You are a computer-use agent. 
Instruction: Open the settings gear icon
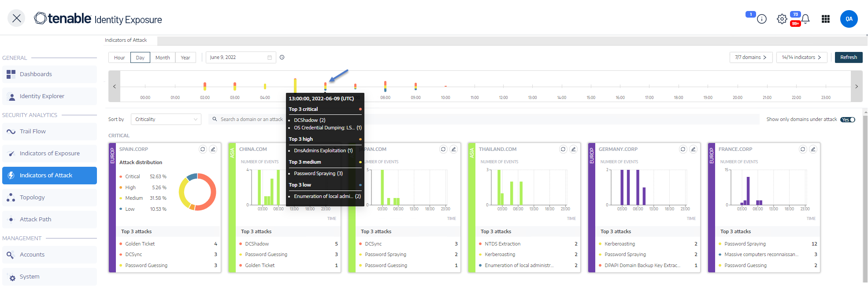pyautogui.click(x=782, y=19)
